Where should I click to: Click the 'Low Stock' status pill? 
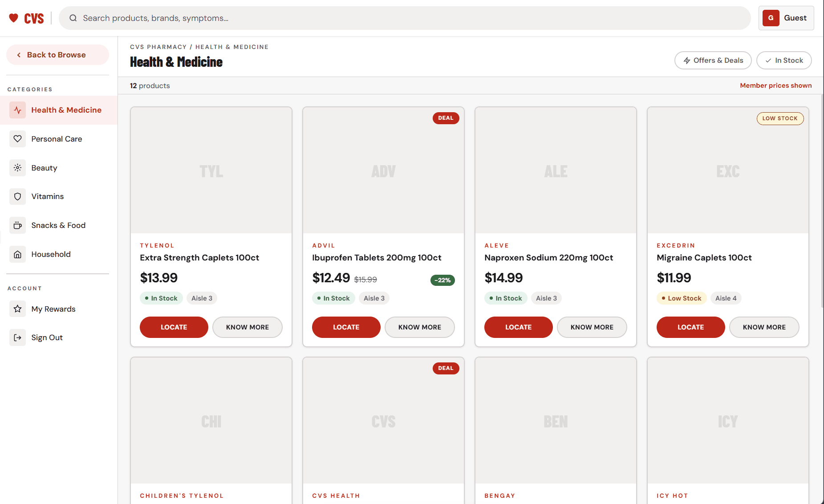[681, 298]
